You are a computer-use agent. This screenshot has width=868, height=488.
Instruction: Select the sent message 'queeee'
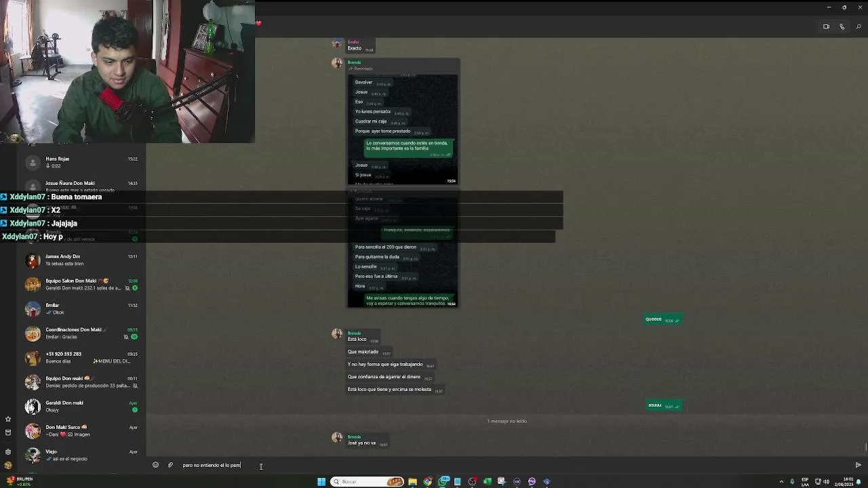click(662, 319)
